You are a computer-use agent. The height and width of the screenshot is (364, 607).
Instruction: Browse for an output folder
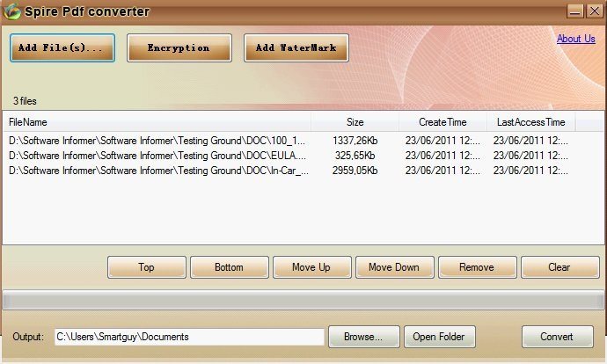(362, 337)
